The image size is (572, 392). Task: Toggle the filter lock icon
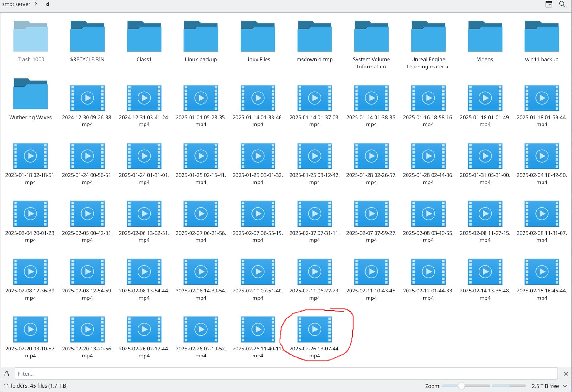pos(7,374)
